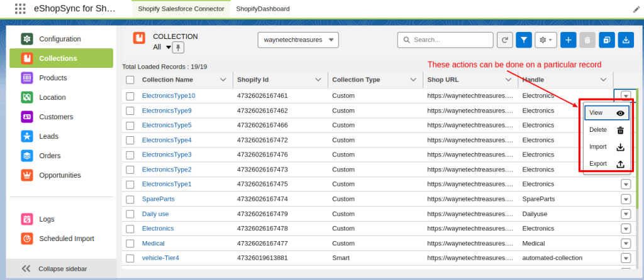Open row actions dropdown for ElectronicsType10
This screenshot has height=280, width=644.
(626, 96)
